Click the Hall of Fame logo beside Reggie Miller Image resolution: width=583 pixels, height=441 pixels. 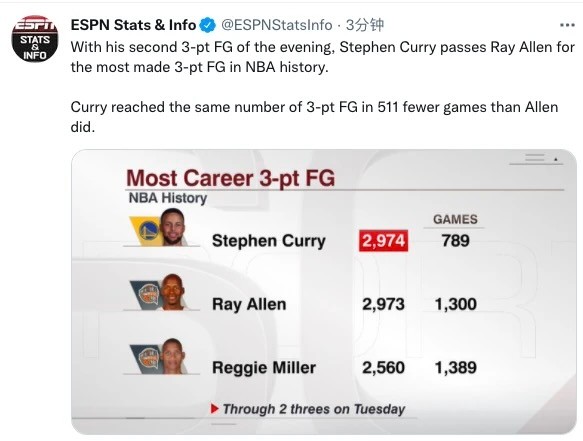coord(147,359)
